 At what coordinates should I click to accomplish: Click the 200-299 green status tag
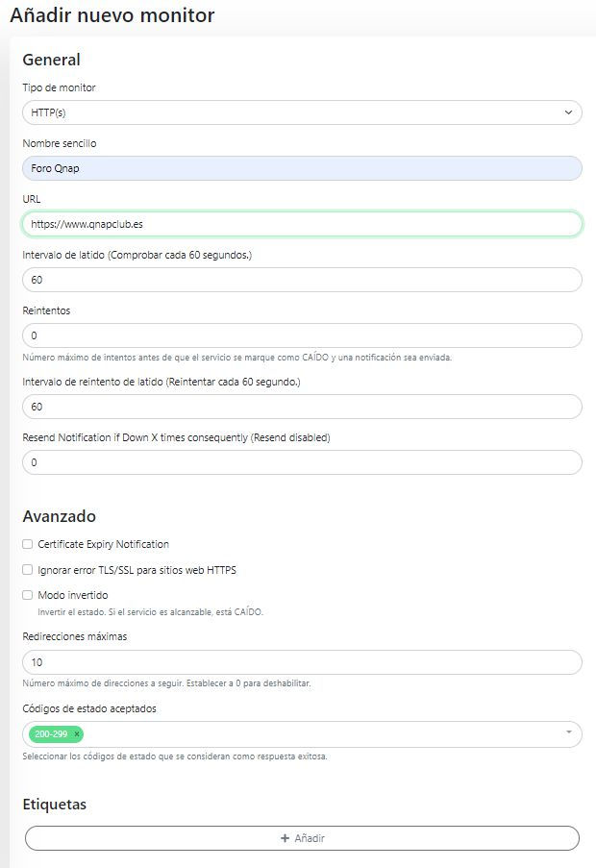pyautogui.click(x=49, y=734)
